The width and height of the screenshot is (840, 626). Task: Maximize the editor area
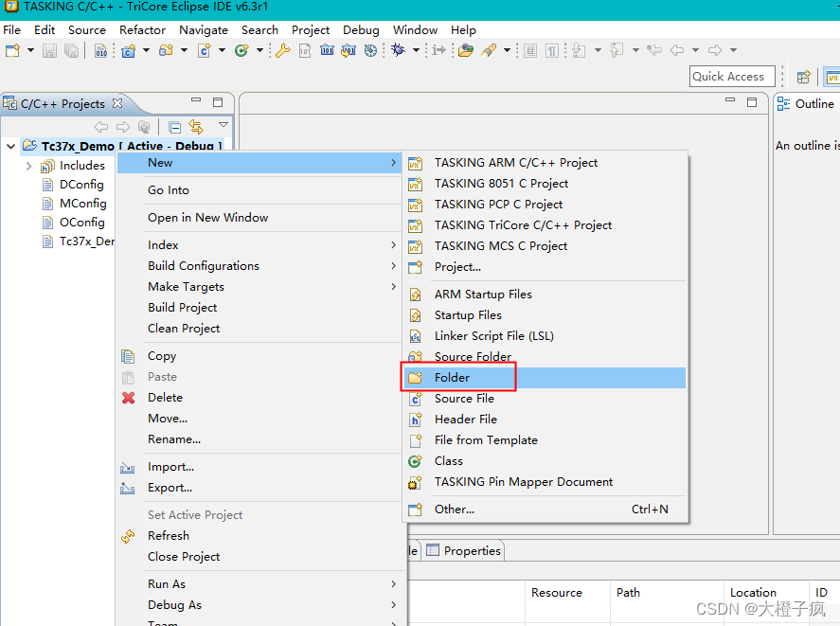tap(752, 102)
